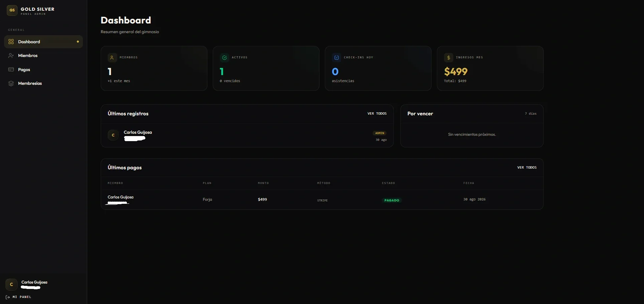
Task: Select Carlos Guijosa in Últimos registros list
Action: [x=247, y=135]
